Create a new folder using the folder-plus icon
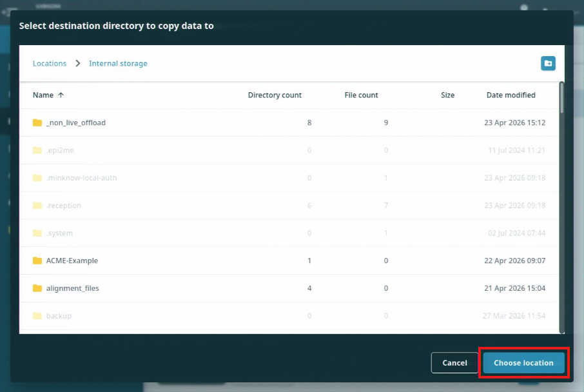The image size is (584, 392). point(548,63)
